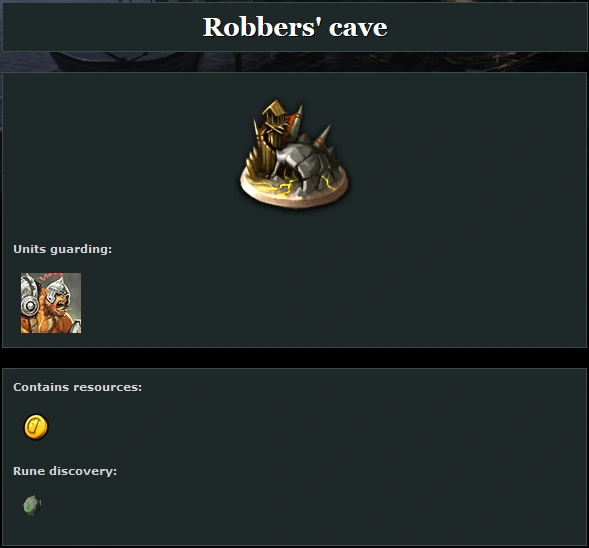Click the wooden palisade stakes beside the cave

pyautogui.click(x=261, y=158)
